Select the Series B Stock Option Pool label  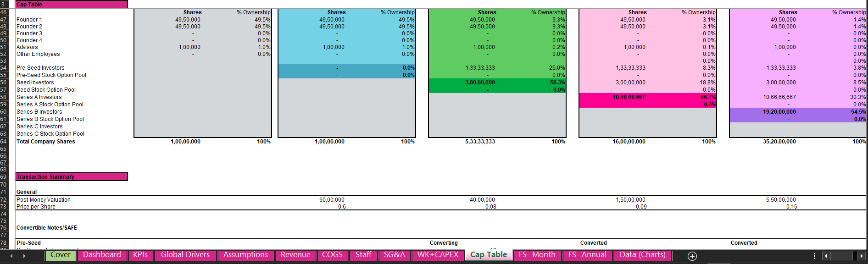[50, 119]
